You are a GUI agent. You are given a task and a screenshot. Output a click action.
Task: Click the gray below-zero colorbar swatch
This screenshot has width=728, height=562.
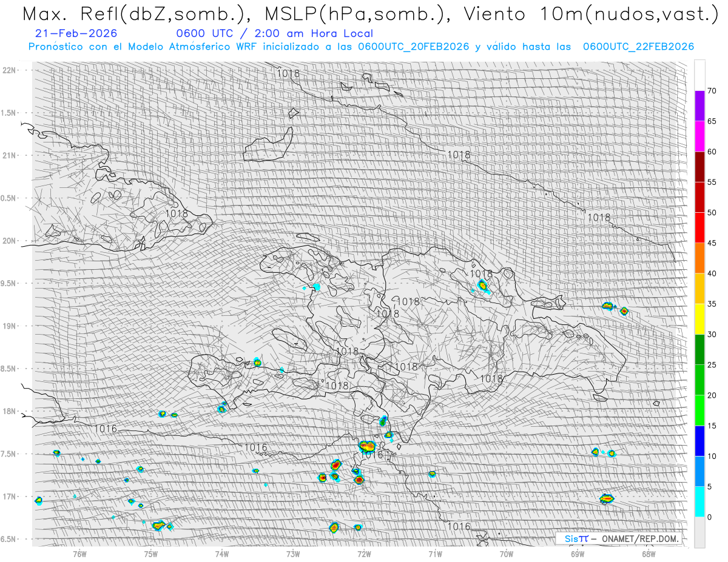tap(699, 532)
